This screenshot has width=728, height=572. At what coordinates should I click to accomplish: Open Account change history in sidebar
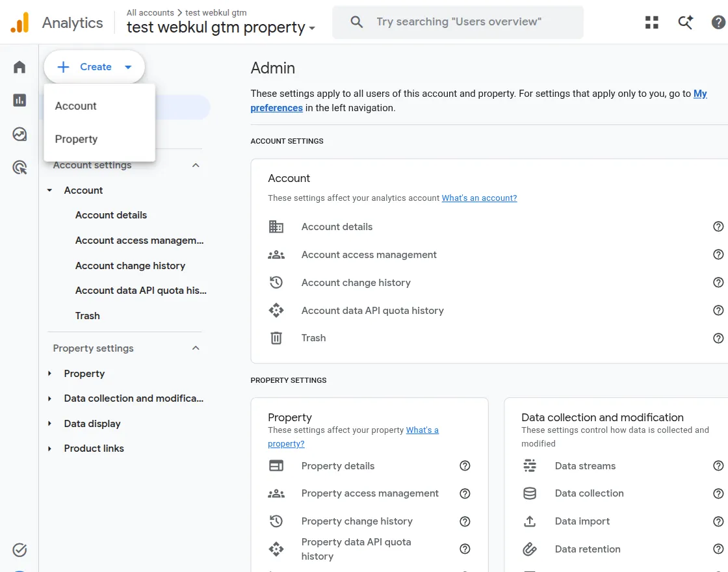pos(130,266)
